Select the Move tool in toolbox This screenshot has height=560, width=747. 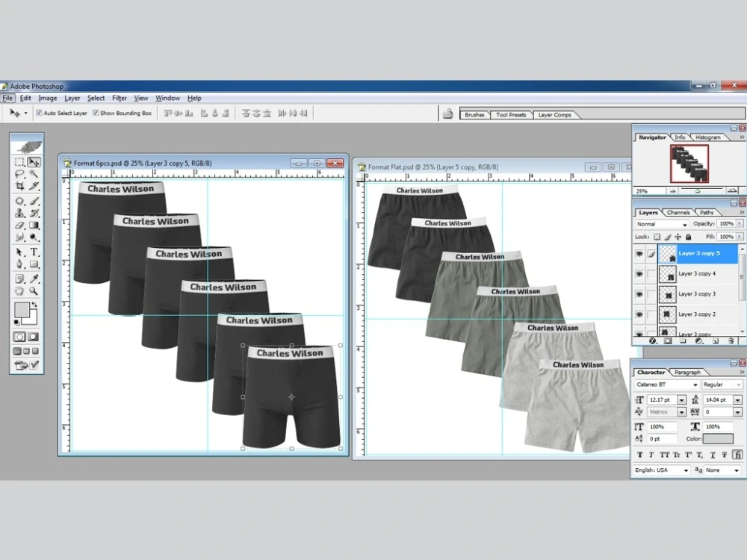tap(34, 162)
